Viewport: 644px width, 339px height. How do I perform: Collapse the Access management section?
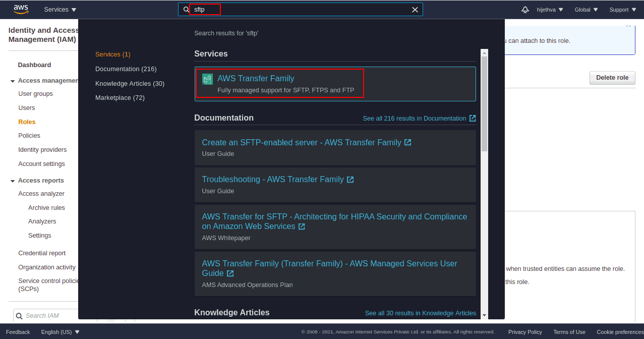[x=13, y=81]
